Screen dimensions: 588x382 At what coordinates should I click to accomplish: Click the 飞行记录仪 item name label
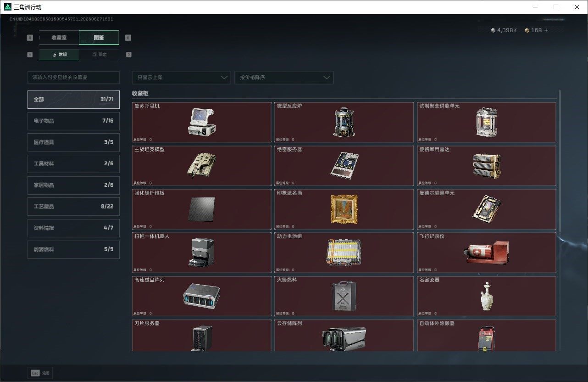click(x=432, y=236)
